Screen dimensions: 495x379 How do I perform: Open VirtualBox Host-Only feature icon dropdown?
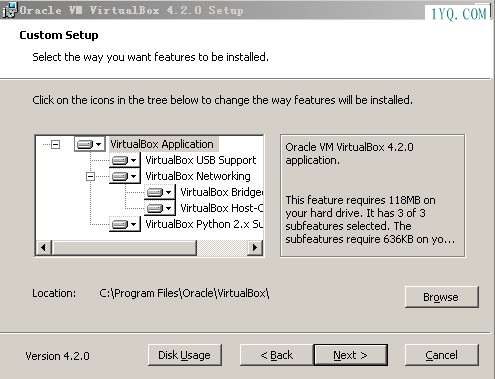click(160, 208)
